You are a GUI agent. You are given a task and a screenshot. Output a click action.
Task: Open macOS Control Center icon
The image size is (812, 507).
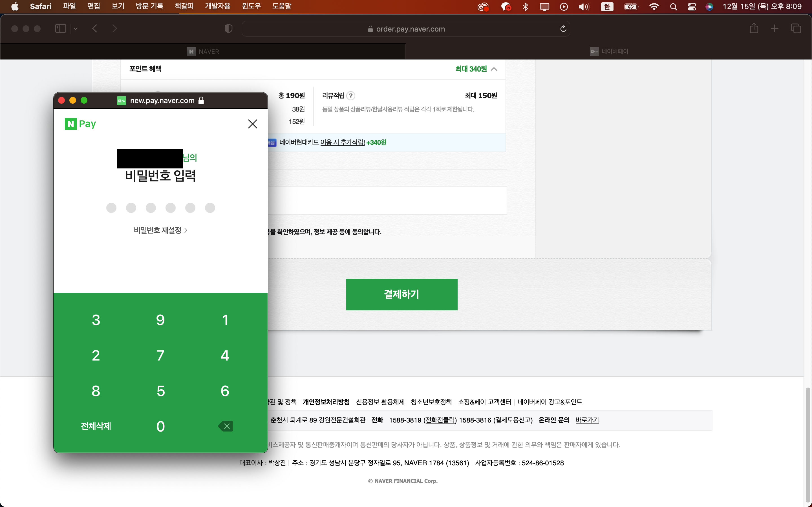(692, 7)
